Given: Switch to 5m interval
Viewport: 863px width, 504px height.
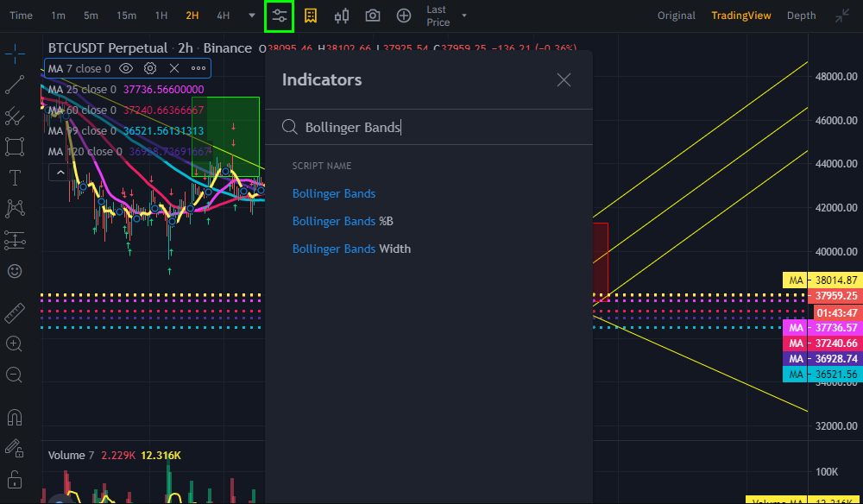Looking at the screenshot, I should pos(91,16).
